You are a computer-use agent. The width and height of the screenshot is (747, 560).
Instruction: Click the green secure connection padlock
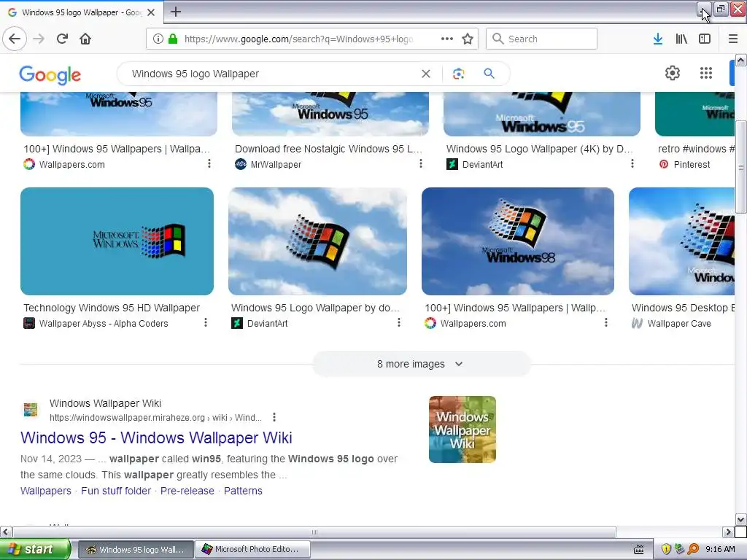172,39
